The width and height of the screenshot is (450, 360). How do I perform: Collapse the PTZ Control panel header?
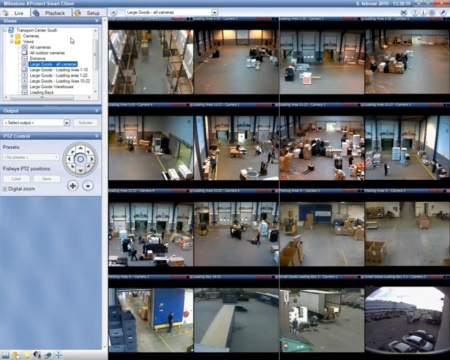pos(96,136)
